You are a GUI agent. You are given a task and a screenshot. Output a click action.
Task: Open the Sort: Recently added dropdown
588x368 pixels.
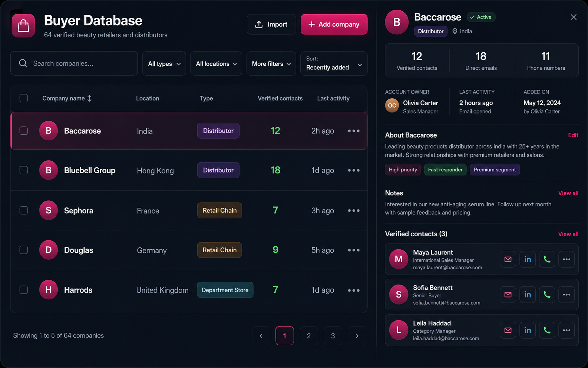tap(334, 63)
